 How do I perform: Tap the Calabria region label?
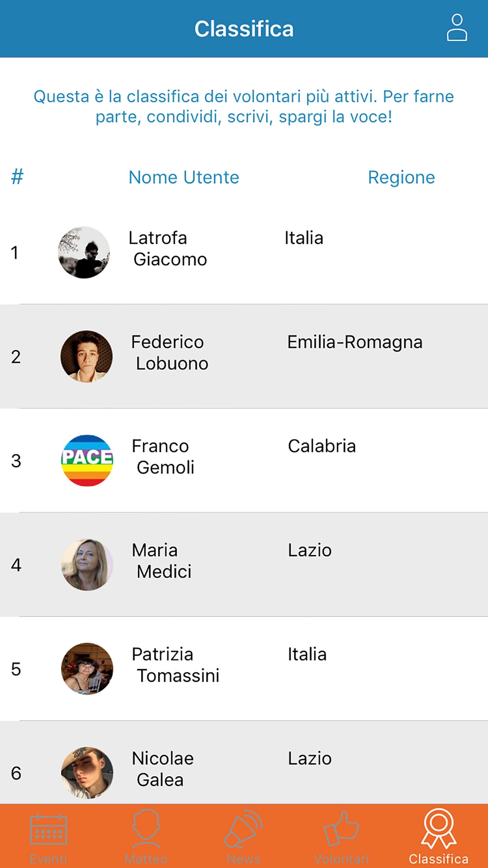click(x=322, y=446)
